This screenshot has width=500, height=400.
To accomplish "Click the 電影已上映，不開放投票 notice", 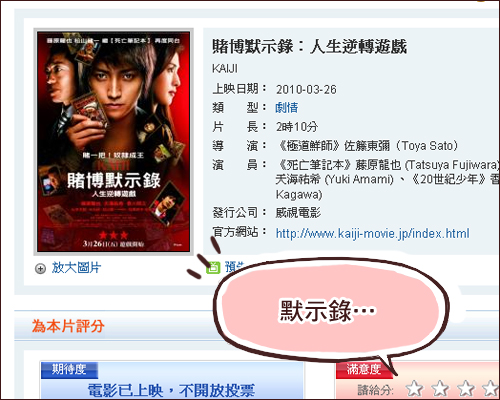I will click(171, 390).
